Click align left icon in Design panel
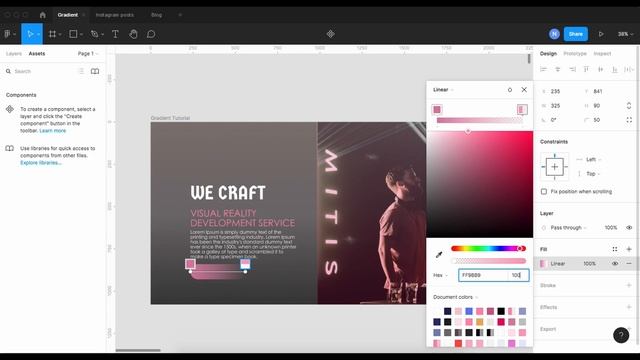 (x=543, y=69)
